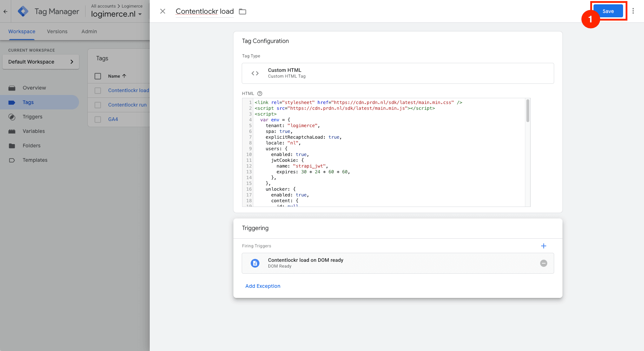This screenshot has width=644, height=351.
Task: Open the logimerce.nl container dropdown
Action: tap(117, 14)
